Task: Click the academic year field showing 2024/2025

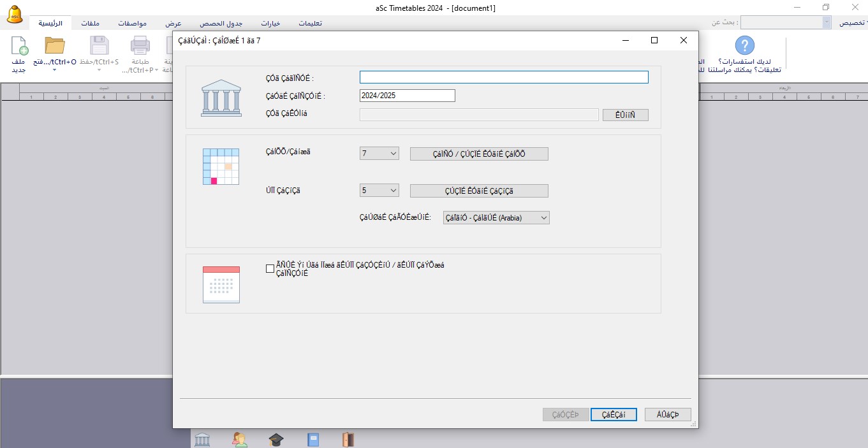Action: (x=407, y=96)
